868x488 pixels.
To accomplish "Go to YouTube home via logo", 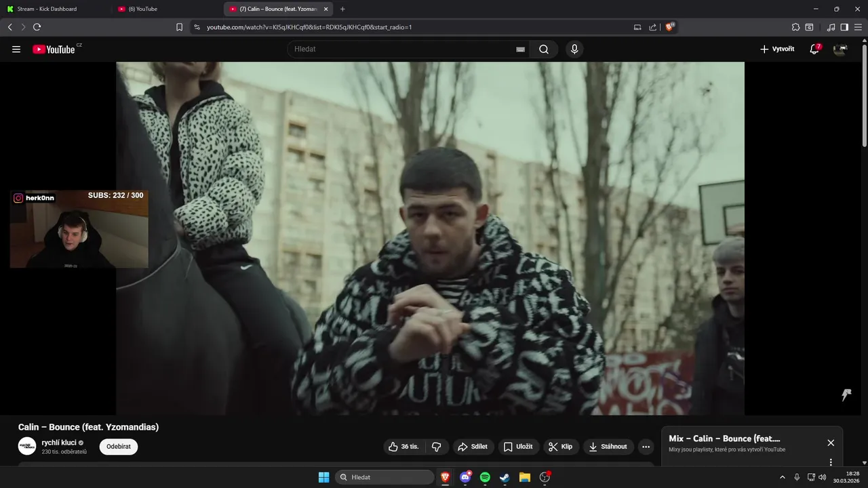I will click(x=54, y=49).
